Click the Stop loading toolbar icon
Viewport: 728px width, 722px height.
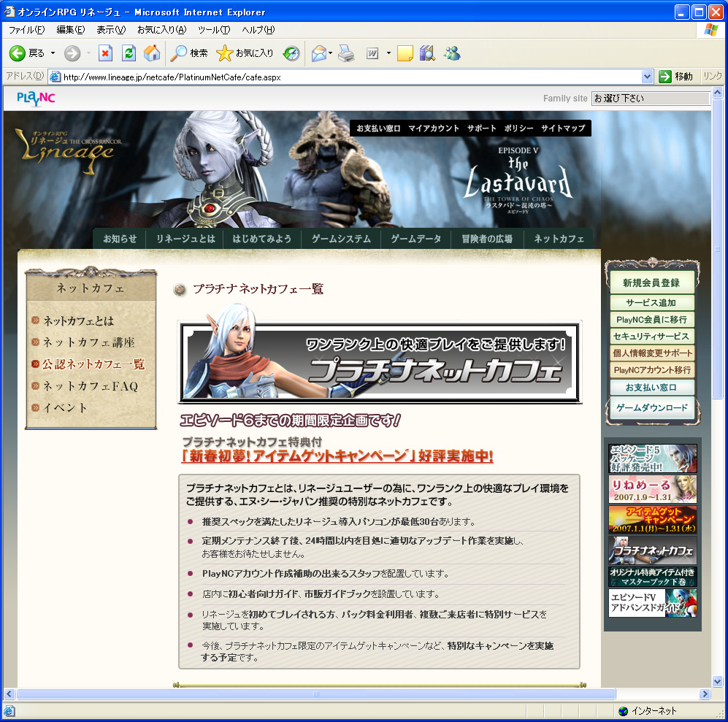pos(105,53)
